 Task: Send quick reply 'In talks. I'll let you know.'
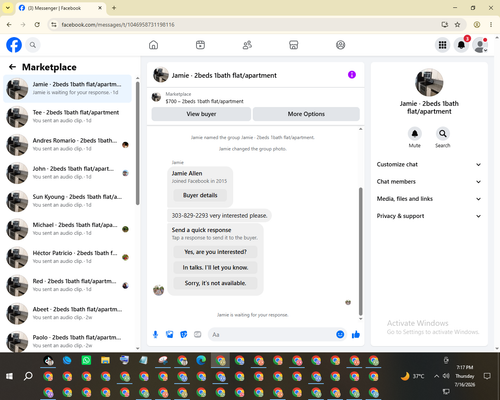pos(215,268)
